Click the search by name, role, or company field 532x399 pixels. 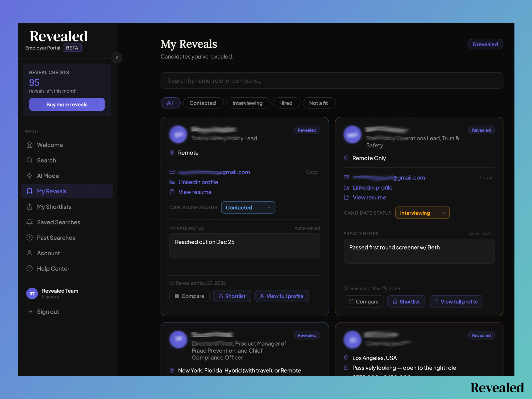(x=332, y=81)
